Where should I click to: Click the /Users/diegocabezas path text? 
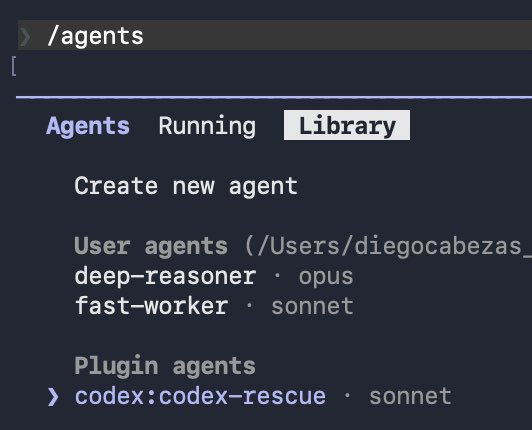pyautogui.click(x=388, y=246)
